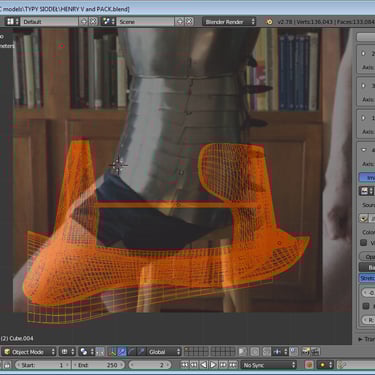Open the scene browse icon
This screenshot has width=375, height=375.
108,22
